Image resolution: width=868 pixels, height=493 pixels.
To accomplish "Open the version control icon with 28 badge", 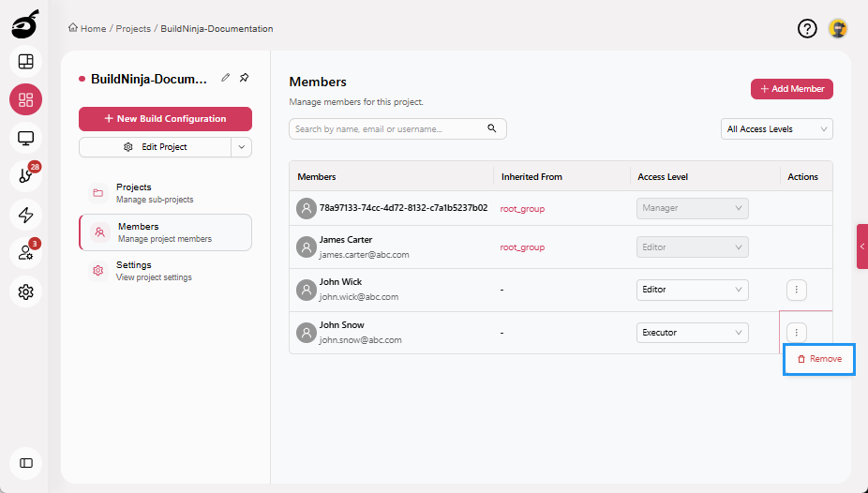I will (x=25, y=176).
